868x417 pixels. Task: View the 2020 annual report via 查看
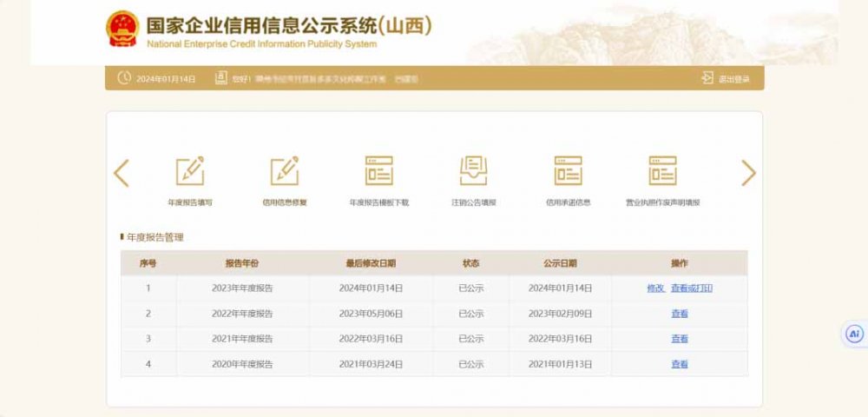coord(679,364)
